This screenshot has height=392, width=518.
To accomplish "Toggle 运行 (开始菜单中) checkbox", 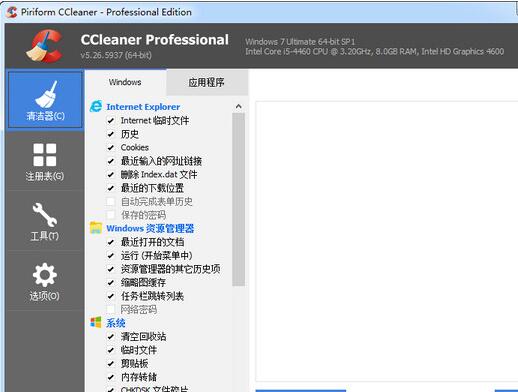I will (x=111, y=256).
